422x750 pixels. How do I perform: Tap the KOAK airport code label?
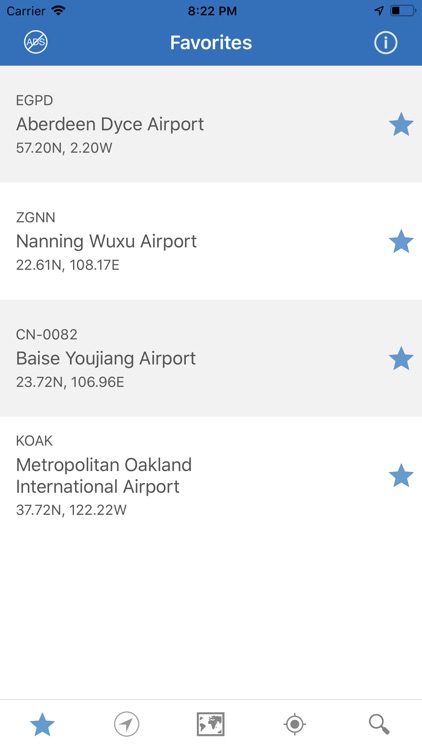coord(34,441)
